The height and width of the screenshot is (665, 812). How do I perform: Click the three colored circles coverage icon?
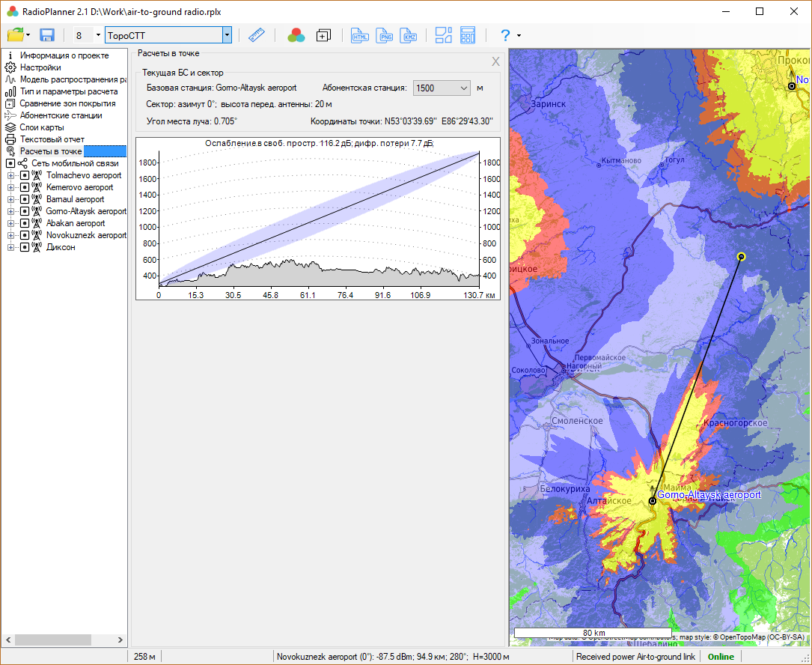(x=296, y=35)
